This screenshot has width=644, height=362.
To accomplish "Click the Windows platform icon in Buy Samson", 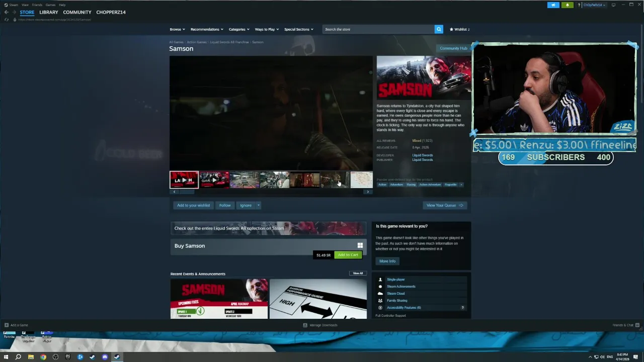I will pyautogui.click(x=360, y=246).
